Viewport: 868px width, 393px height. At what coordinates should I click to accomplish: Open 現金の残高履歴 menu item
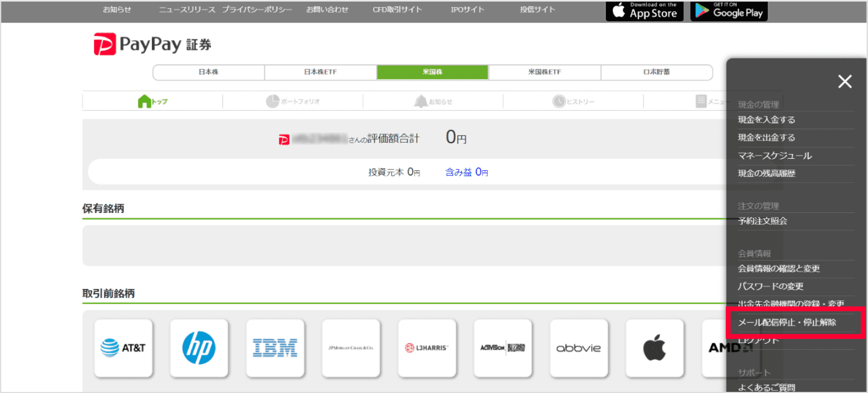767,173
